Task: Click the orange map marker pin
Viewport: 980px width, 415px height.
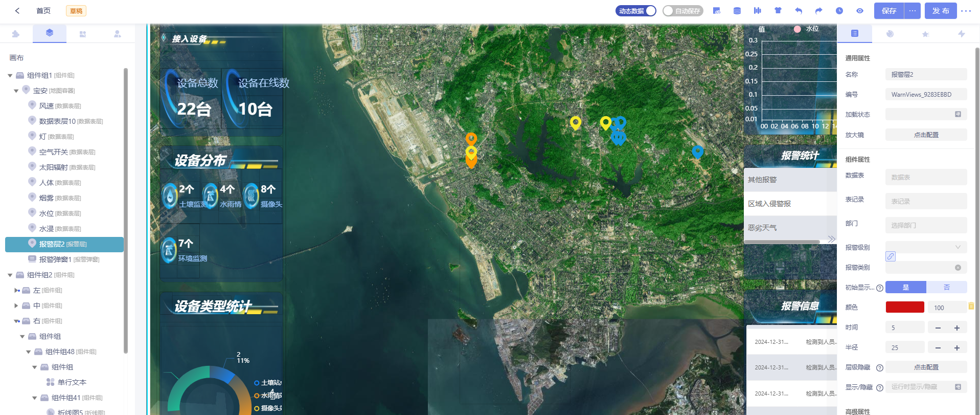Action: 471,139
